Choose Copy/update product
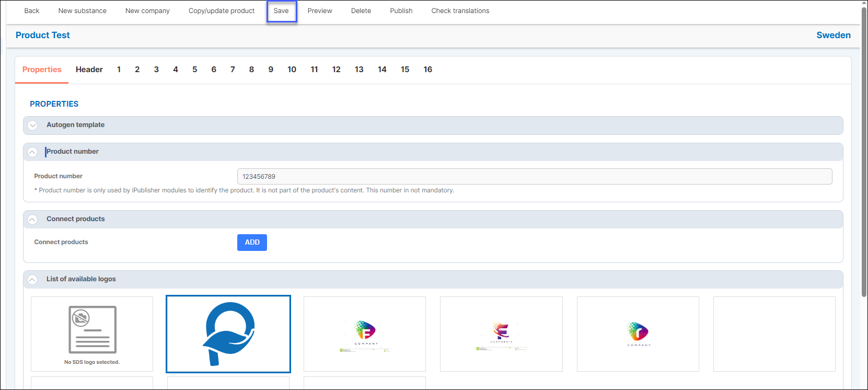This screenshot has height=390, width=868. (x=222, y=10)
